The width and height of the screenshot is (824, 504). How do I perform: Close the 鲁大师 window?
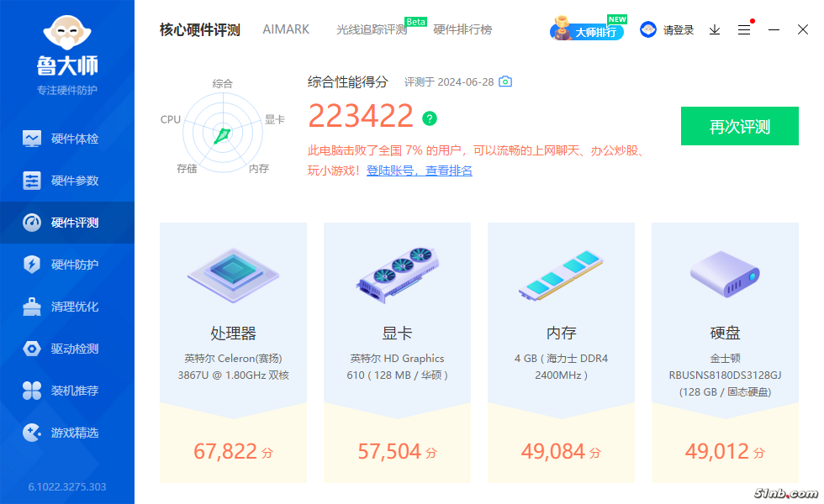[x=802, y=29]
